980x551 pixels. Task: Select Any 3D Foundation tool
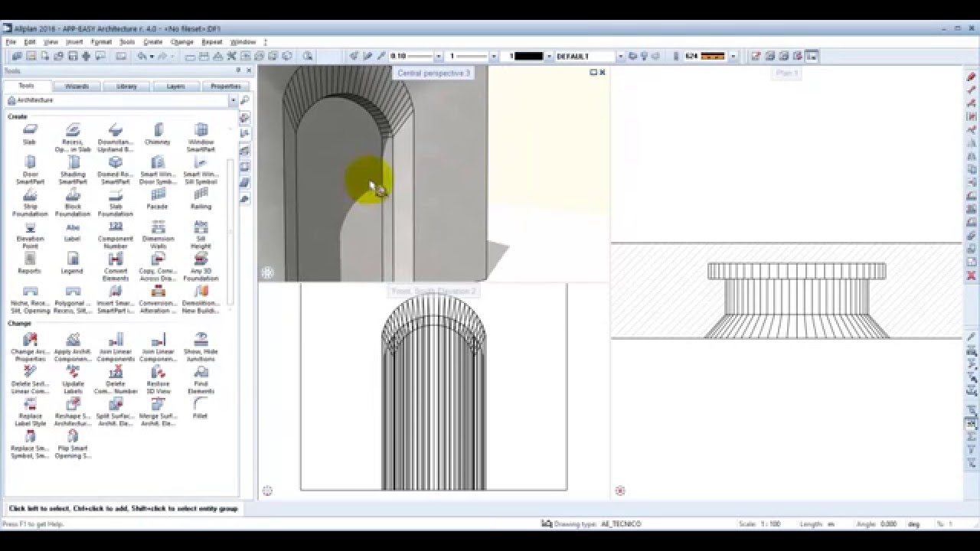pyautogui.click(x=201, y=266)
